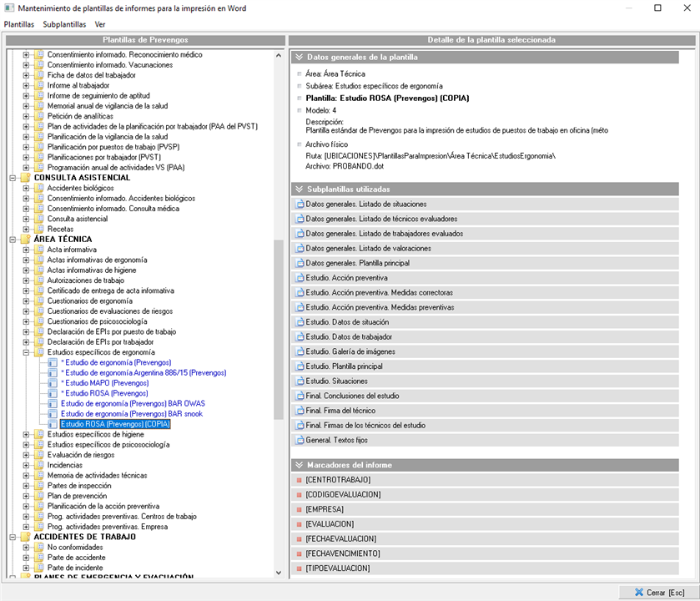This screenshot has height=601, width=700.
Task: Collapse the Marcadores del informe section
Action: 299,465
